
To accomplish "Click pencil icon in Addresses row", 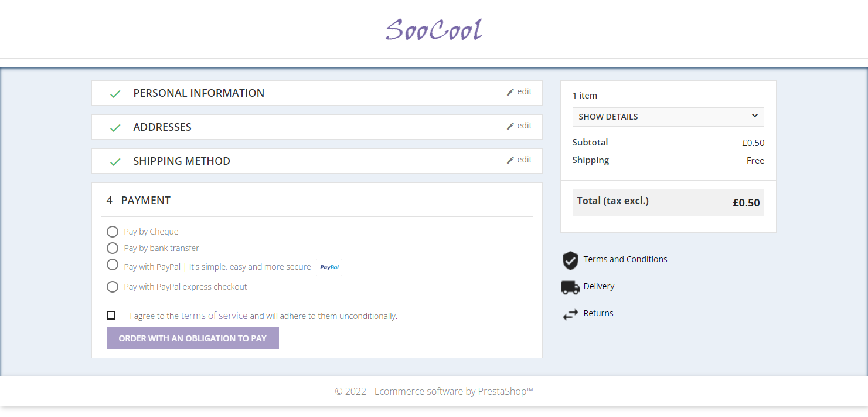I will pyautogui.click(x=510, y=126).
